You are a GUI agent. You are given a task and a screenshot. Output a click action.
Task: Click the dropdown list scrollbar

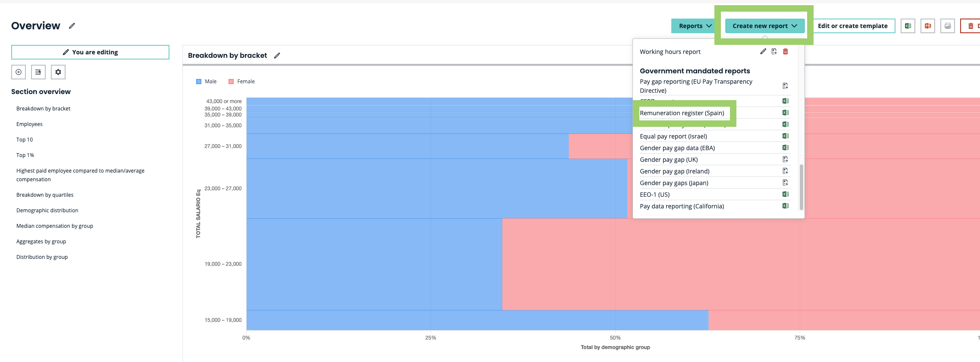tap(801, 186)
